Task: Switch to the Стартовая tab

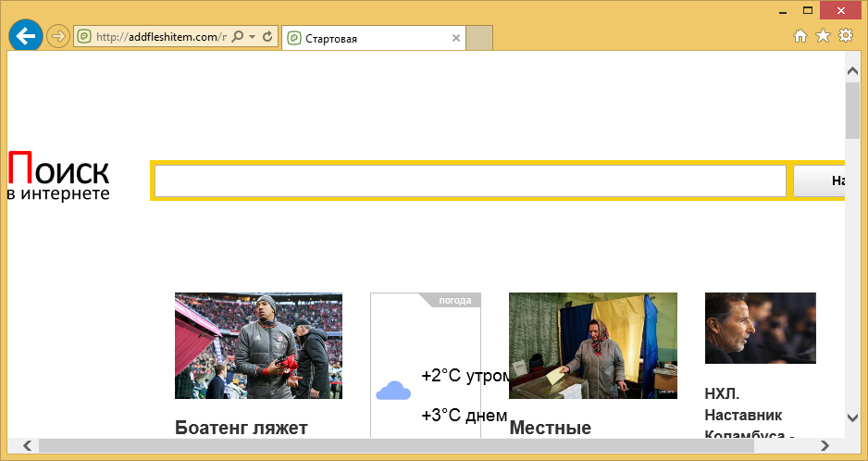Action: tap(370, 39)
